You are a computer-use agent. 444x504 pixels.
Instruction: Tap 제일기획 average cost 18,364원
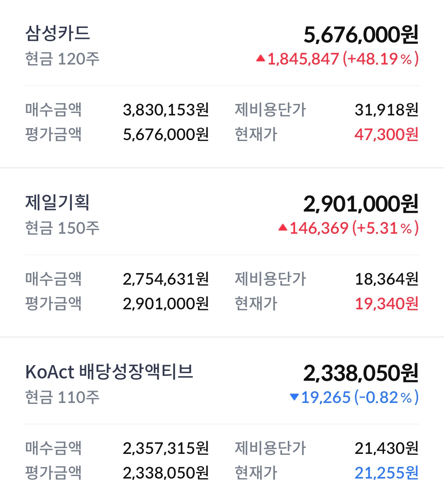pos(386,279)
